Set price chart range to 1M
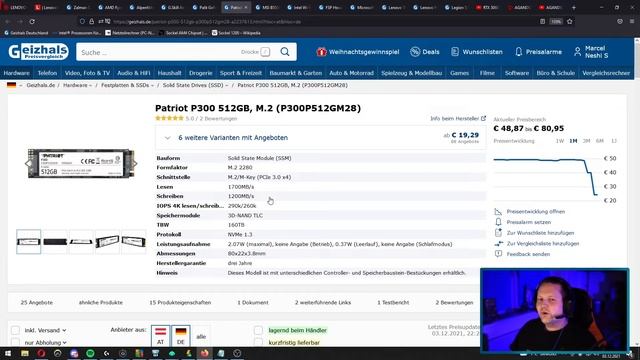Screen dimensions: 640x360 [573, 141]
